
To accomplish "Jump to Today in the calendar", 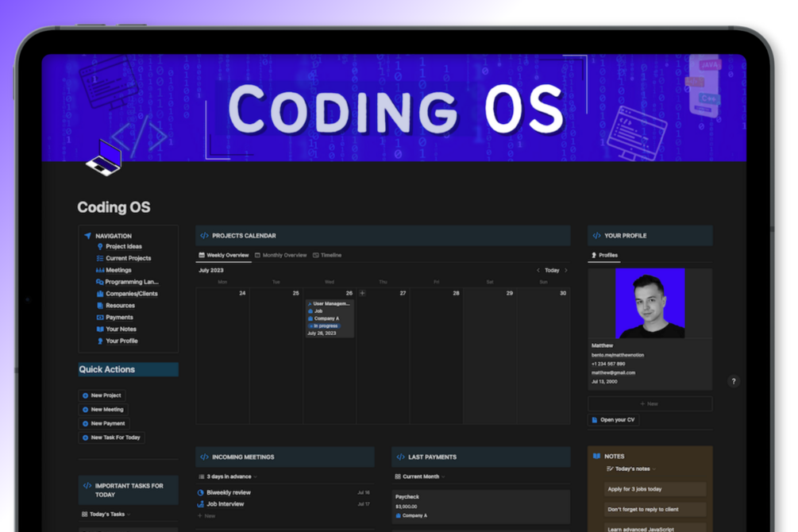I will pos(551,270).
